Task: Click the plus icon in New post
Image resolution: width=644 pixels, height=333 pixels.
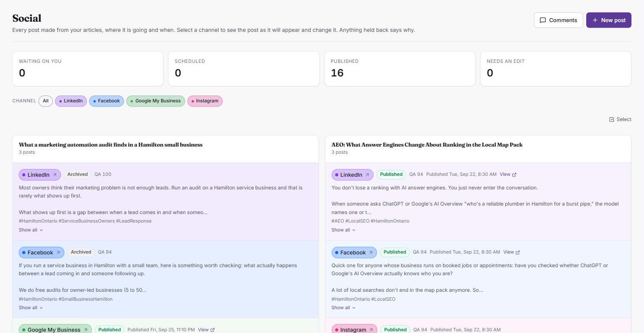Action: 595,20
